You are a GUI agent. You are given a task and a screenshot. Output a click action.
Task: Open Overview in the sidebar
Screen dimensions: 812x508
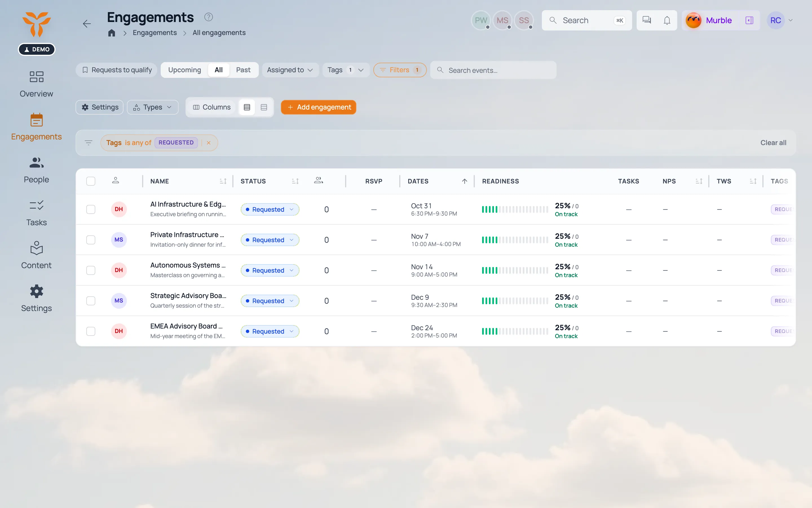coord(36,84)
